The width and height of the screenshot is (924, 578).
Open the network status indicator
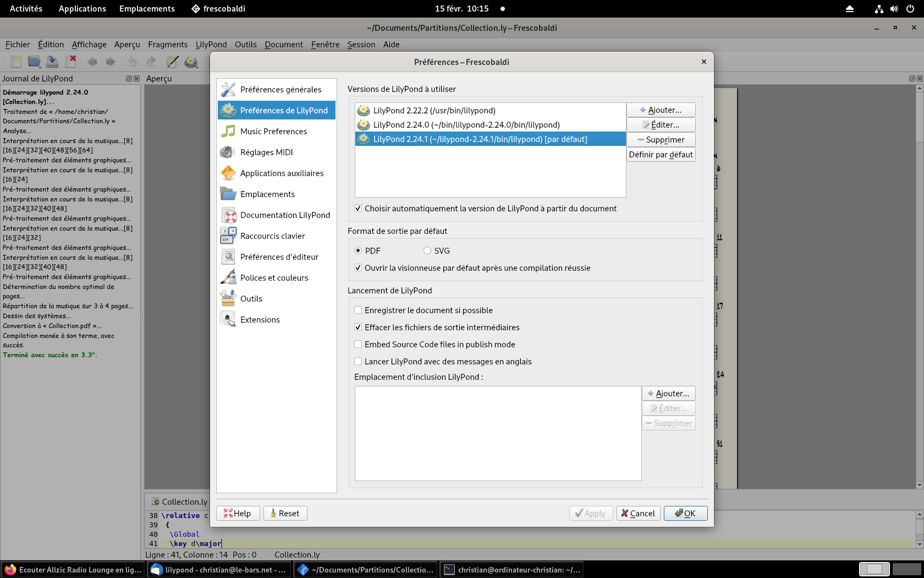pos(879,9)
